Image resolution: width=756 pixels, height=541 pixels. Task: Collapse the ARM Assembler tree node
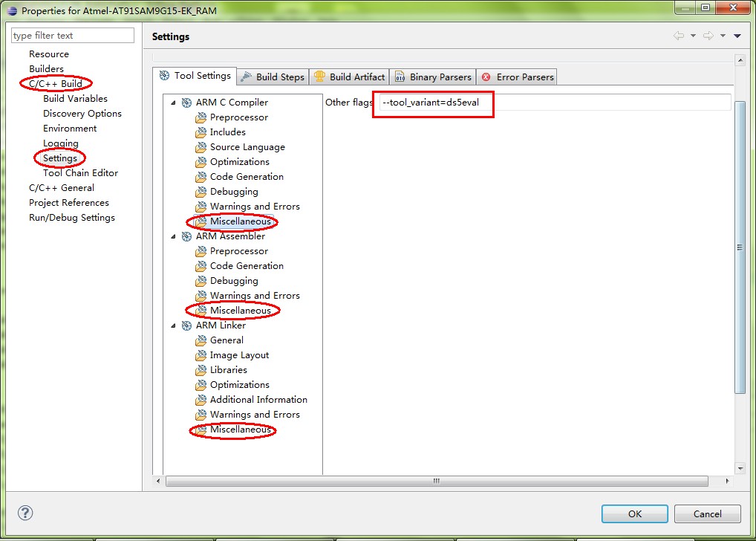coord(173,236)
